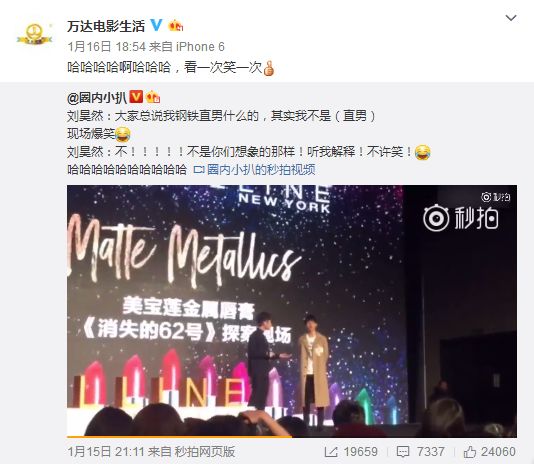Click the blue verified V badge
This screenshot has height=464, width=534.
(157, 25)
